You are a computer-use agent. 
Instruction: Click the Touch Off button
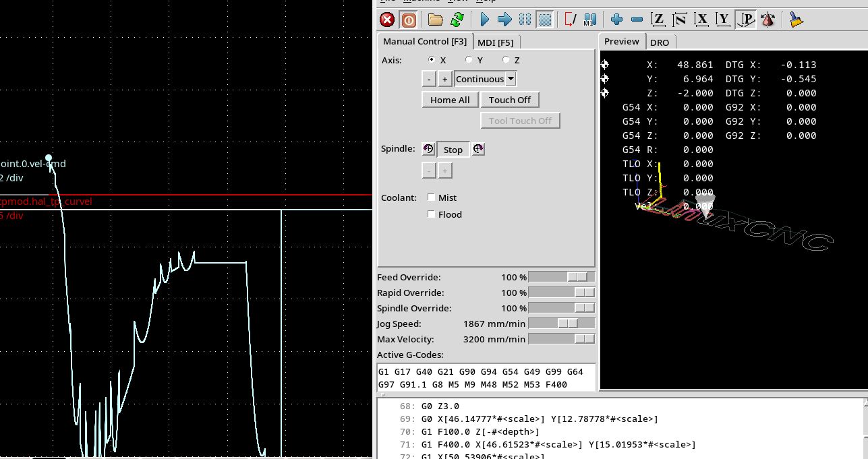pyautogui.click(x=510, y=100)
